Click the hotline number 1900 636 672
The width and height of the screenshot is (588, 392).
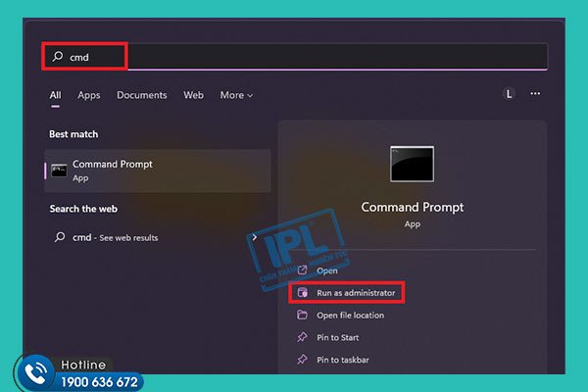[x=99, y=382]
